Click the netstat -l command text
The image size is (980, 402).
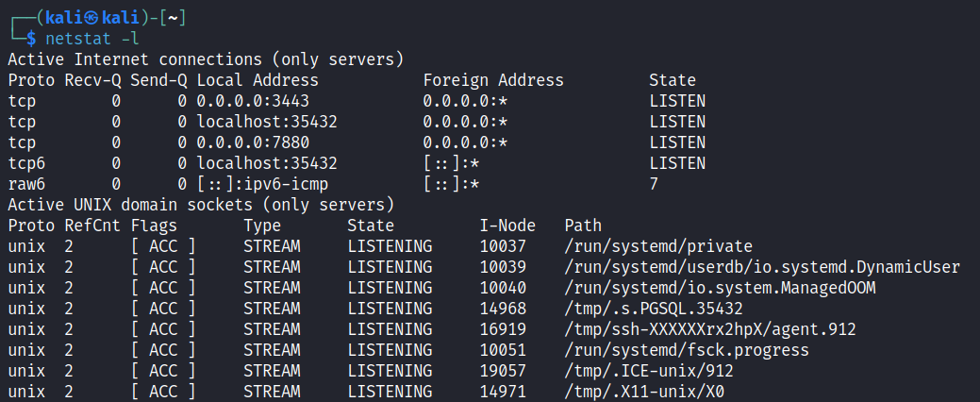point(91,39)
